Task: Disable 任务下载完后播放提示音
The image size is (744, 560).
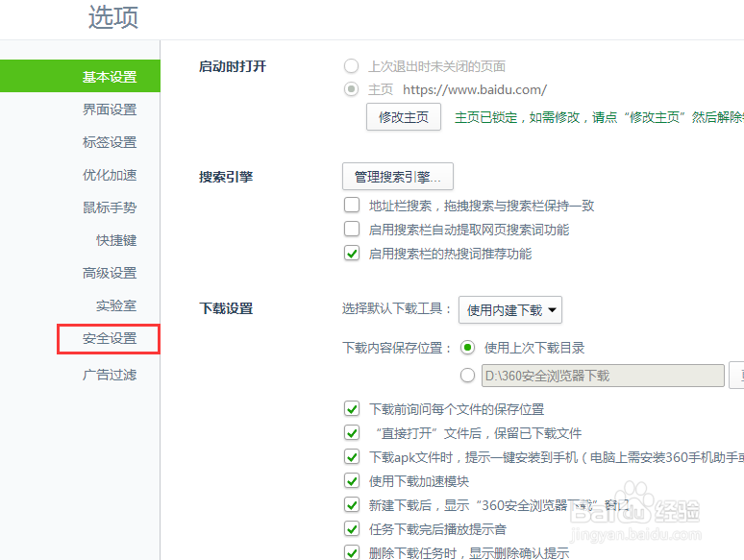Action: click(x=352, y=528)
